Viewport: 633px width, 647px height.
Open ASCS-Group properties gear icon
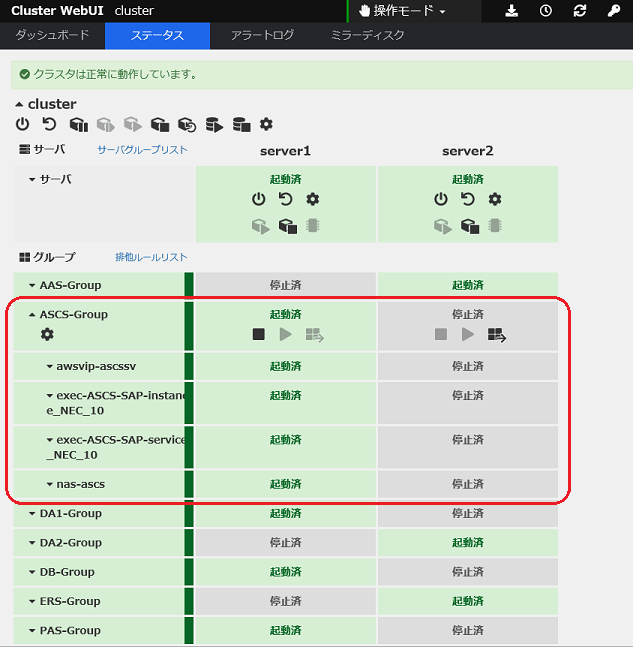point(46,334)
